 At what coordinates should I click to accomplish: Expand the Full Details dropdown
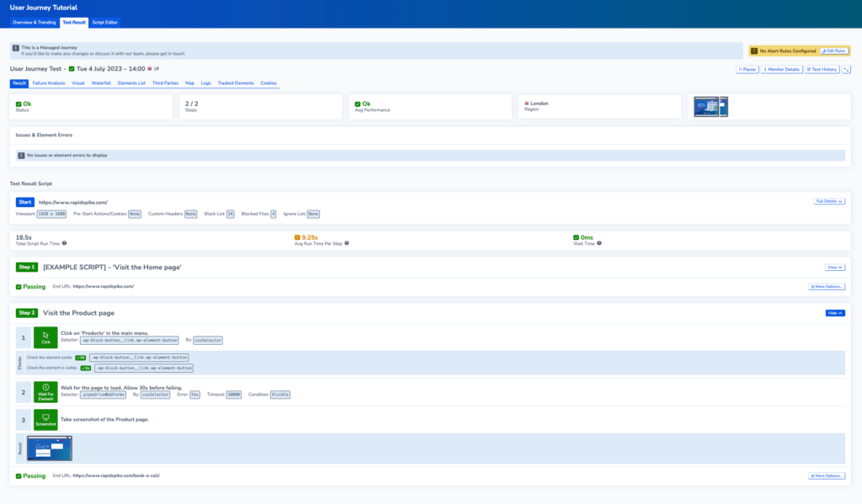point(829,201)
